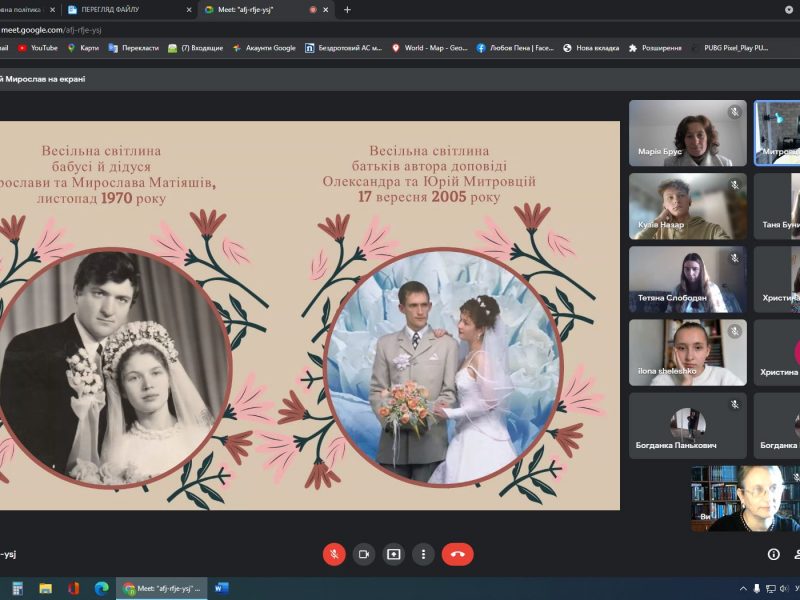
Task: Select Тетяна Слободян participant tile
Action: [x=688, y=280]
